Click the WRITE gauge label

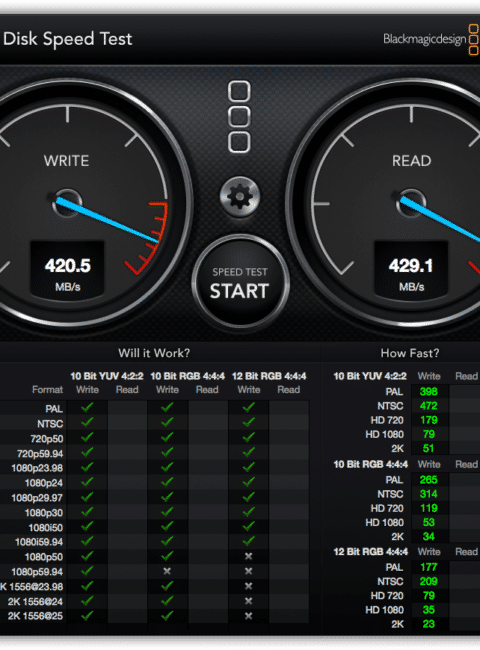(66, 161)
